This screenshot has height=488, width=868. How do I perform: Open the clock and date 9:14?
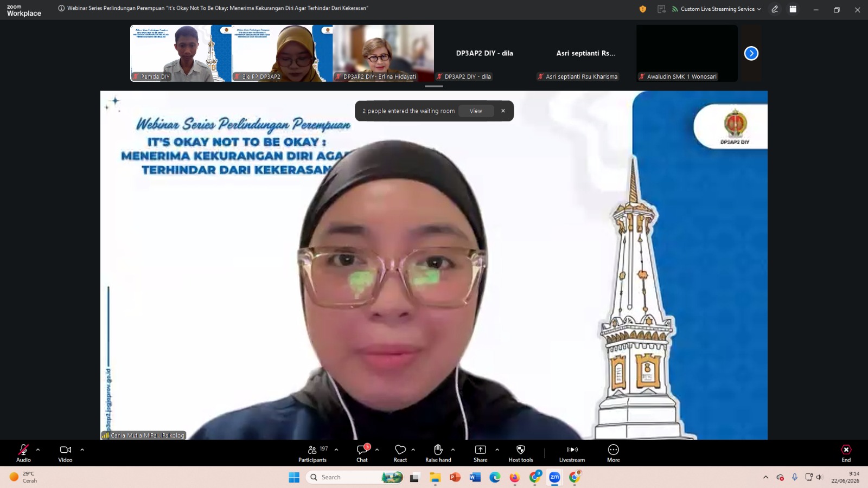(845, 477)
